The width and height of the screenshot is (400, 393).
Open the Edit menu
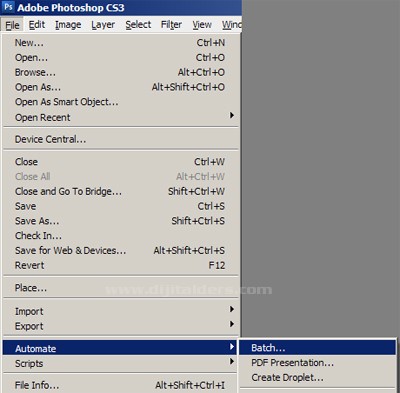tap(37, 25)
